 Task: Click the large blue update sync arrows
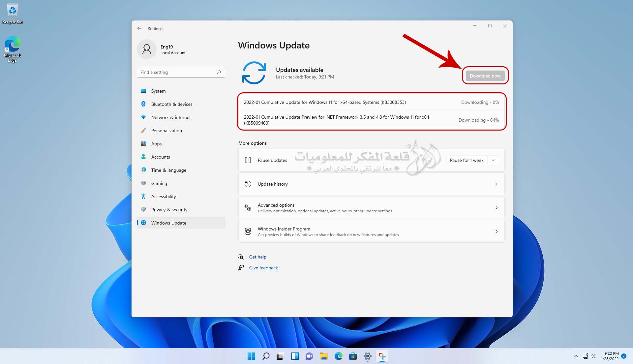point(254,73)
